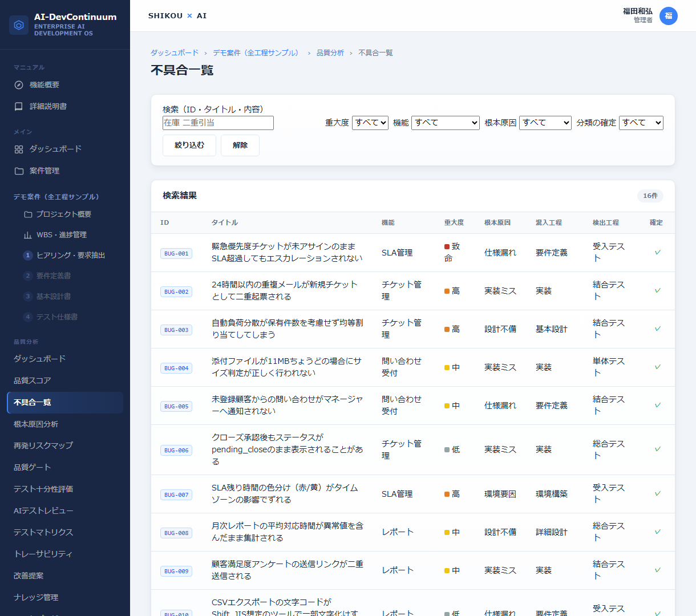Click the 致命 severity red marker for BUG-001
696x616 pixels.
click(447, 246)
